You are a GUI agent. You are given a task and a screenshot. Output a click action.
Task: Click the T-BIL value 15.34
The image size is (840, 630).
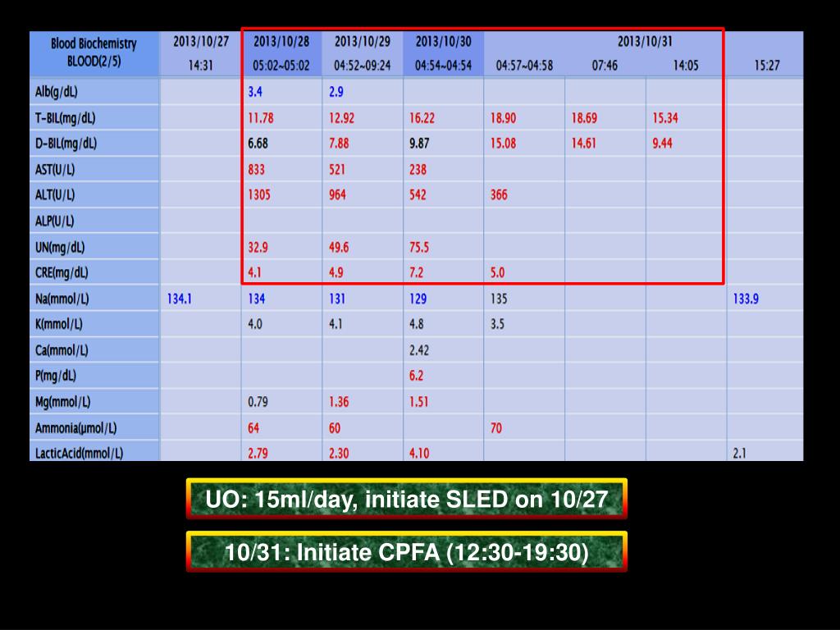664,118
